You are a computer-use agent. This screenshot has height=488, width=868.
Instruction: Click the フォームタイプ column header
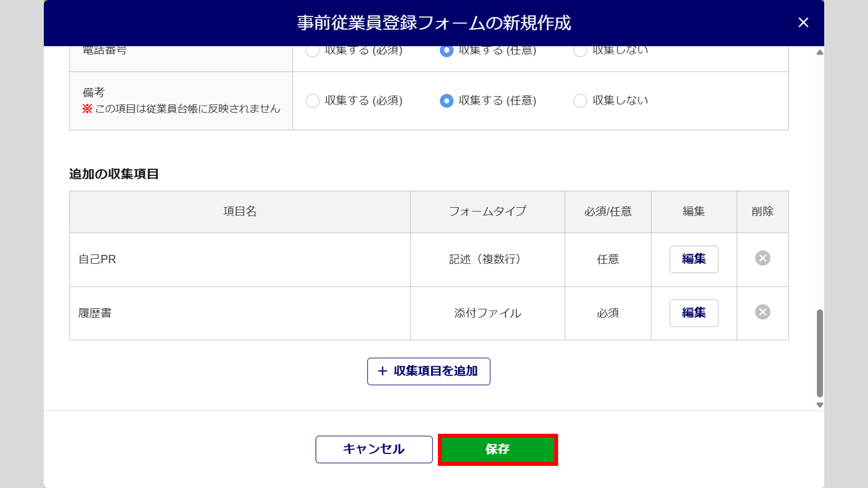[487, 212]
